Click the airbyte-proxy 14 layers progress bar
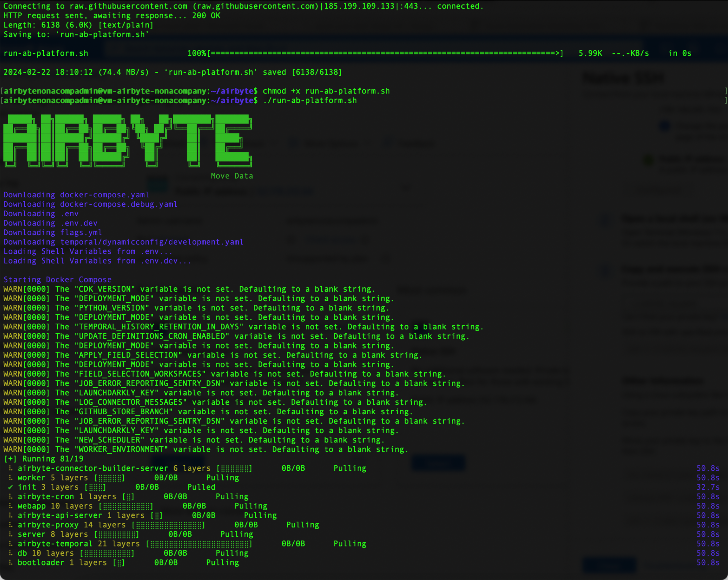728x580 pixels. pyautogui.click(x=168, y=525)
